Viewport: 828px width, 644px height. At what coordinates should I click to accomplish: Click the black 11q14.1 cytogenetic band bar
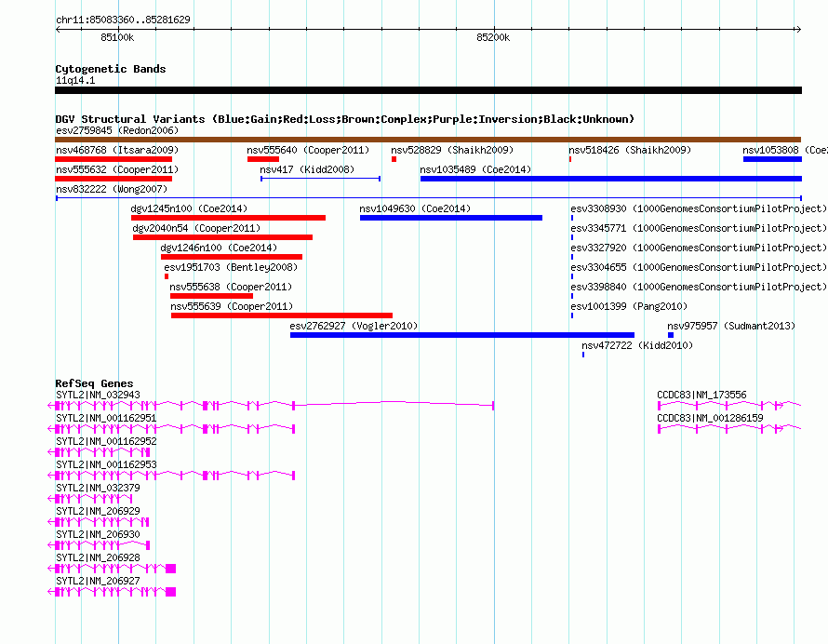click(x=428, y=90)
